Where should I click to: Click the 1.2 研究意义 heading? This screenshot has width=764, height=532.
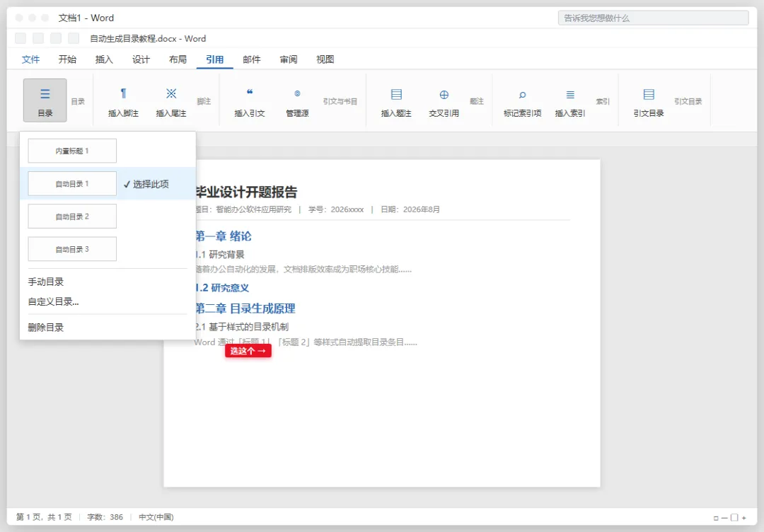pos(222,288)
